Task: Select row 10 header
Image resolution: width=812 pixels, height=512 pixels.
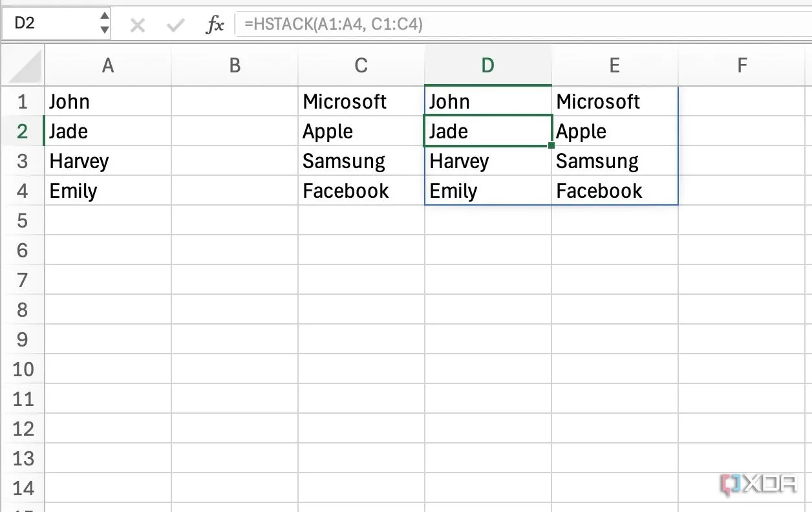Action: tap(23, 369)
